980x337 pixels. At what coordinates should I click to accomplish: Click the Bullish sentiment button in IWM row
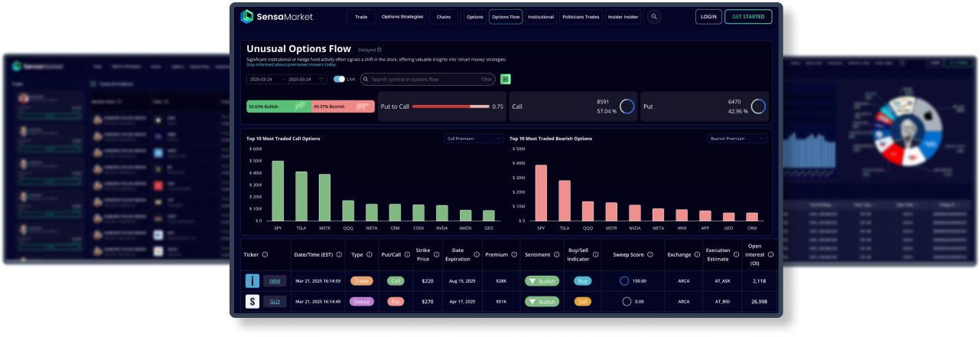point(542,281)
